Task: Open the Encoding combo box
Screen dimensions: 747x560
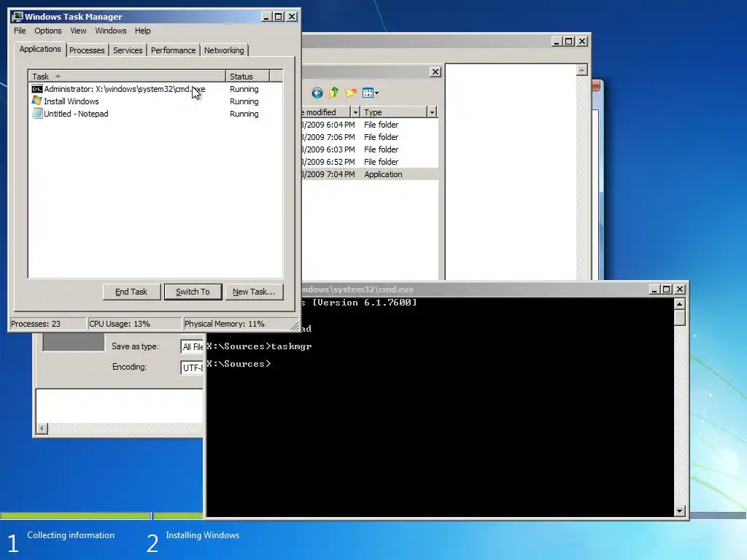Action: (192, 367)
